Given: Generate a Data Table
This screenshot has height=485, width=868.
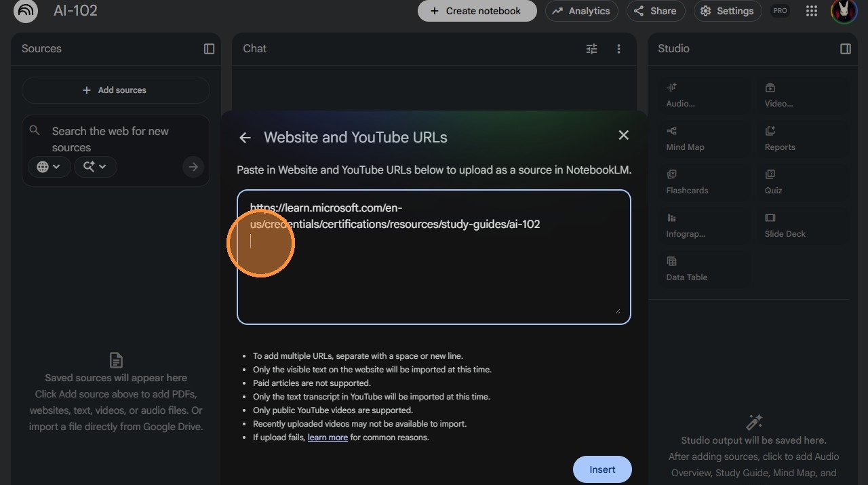Looking at the screenshot, I should coord(705,269).
